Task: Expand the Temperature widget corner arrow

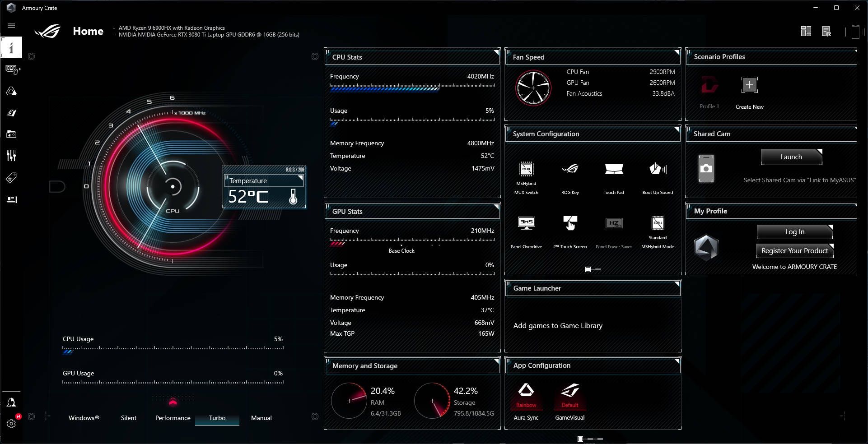Action: (x=300, y=178)
